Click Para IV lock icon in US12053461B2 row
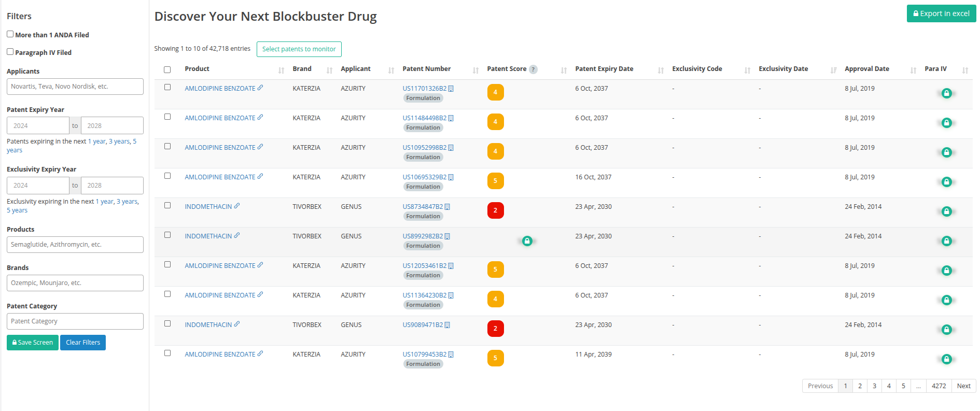 coord(946,271)
